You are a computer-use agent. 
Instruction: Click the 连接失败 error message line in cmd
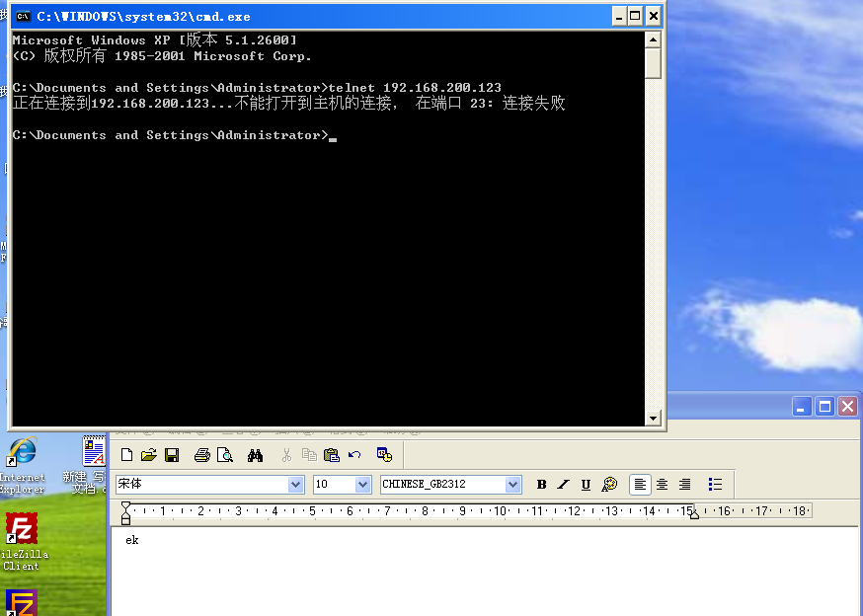point(288,103)
